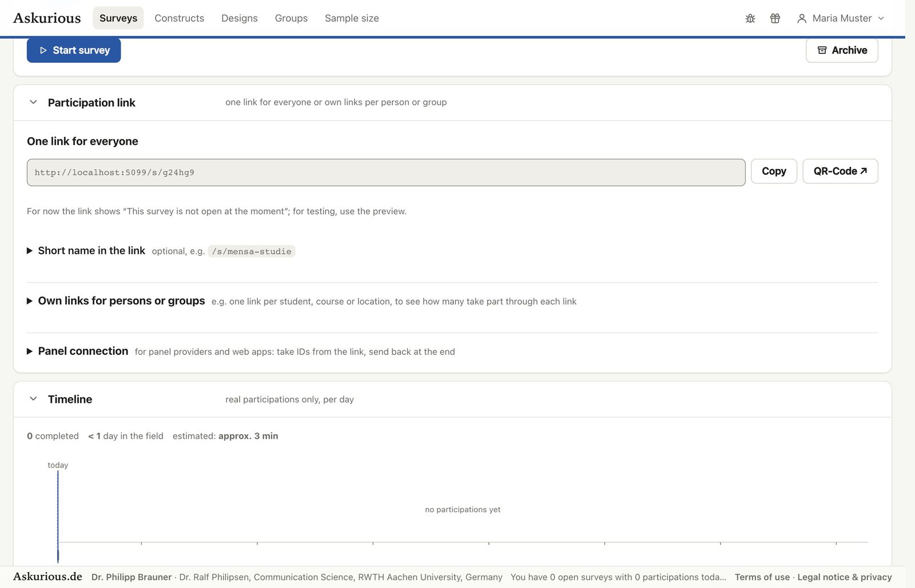Open the gift icon in header
The height and width of the screenshot is (588, 915).
775,18
